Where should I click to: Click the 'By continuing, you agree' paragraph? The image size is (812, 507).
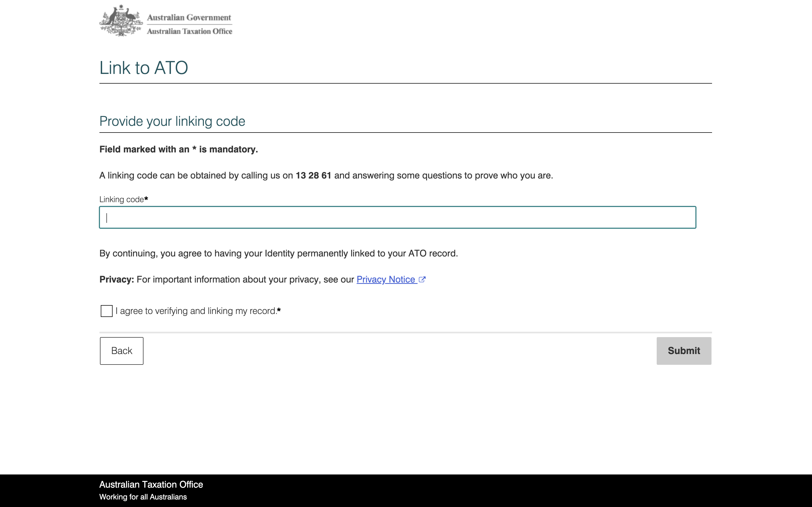278,253
